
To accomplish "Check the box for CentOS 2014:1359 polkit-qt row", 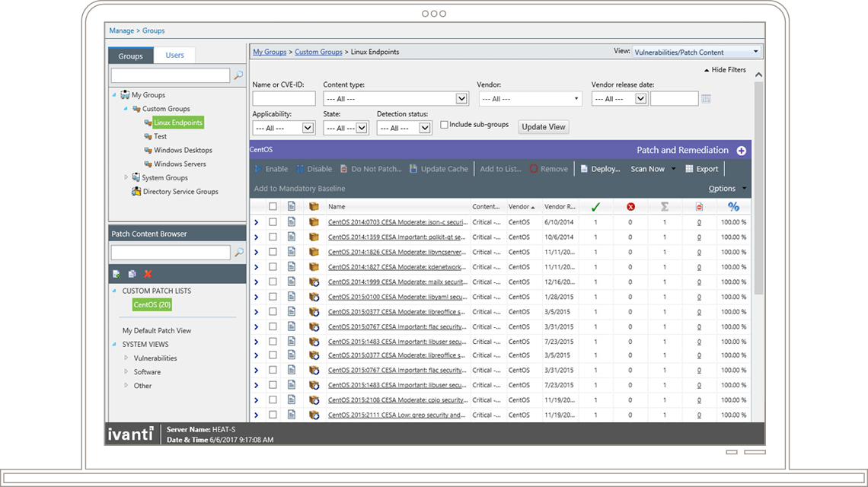I will pyautogui.click(x=273, y=237).
